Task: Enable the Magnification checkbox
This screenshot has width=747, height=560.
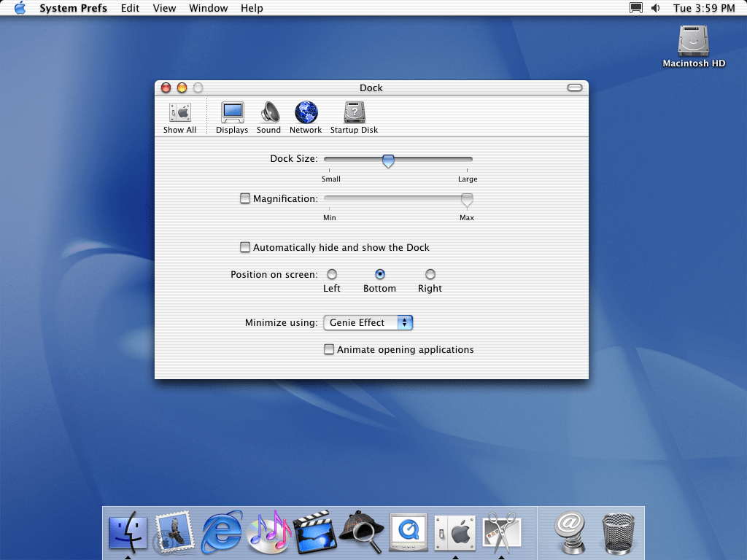Action: point(245,198)
